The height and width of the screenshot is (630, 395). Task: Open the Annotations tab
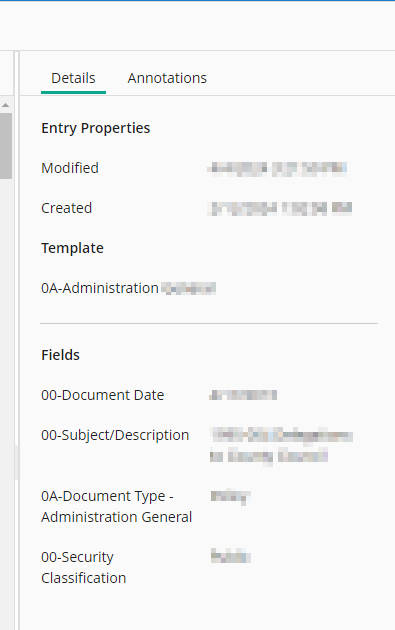click(167, 78)
